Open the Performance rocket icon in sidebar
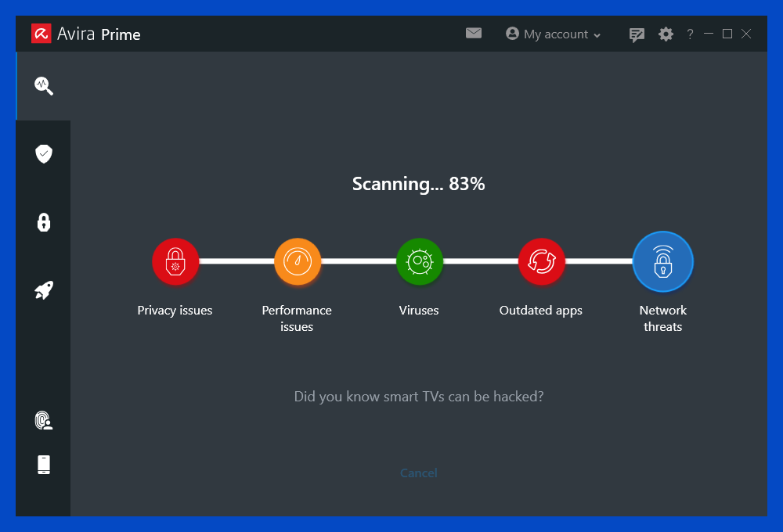The width and height of the screenshot is (783, 532). (43, 289)
